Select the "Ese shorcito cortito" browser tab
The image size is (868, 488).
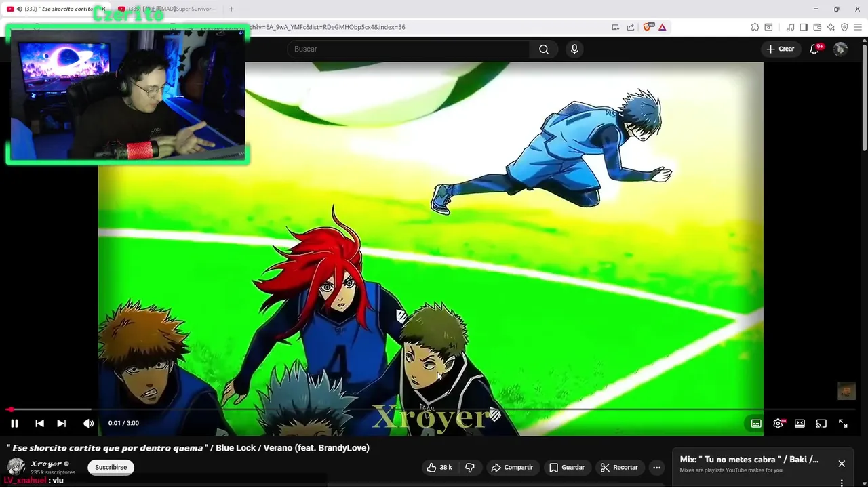(x=54, y=9)
